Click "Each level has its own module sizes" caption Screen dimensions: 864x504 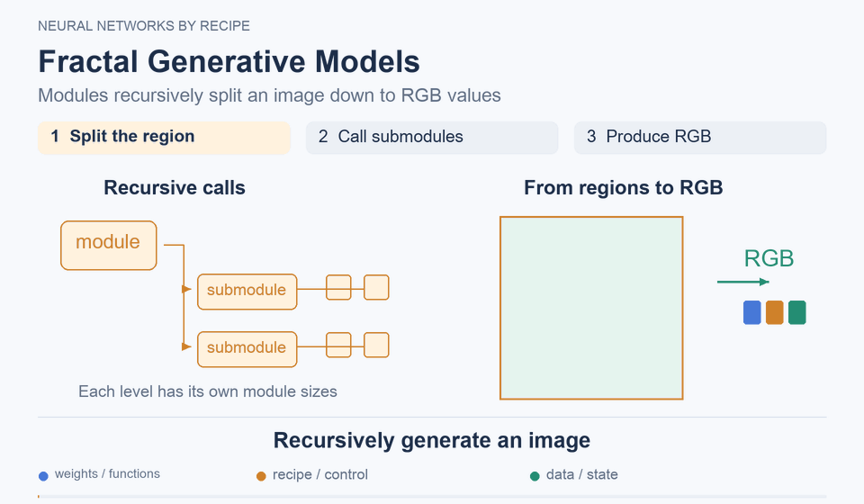coord(208,391)
